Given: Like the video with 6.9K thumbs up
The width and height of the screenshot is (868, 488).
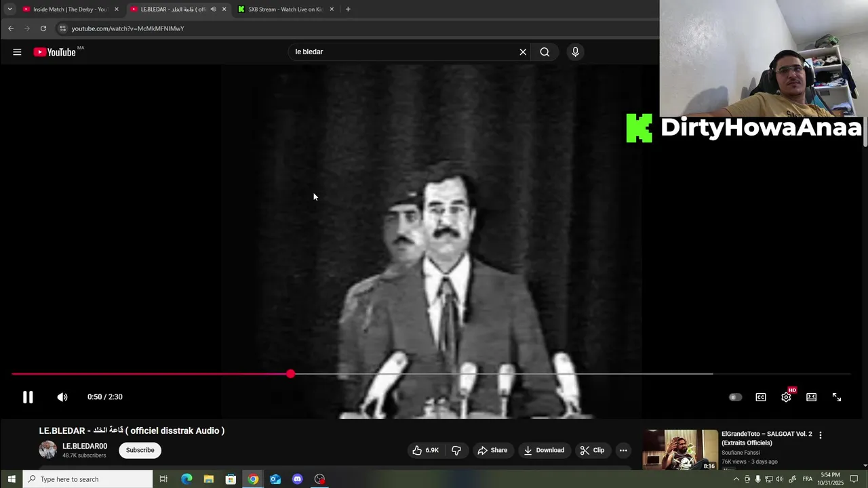Looking at the screenshot, I should pos(426,450).
